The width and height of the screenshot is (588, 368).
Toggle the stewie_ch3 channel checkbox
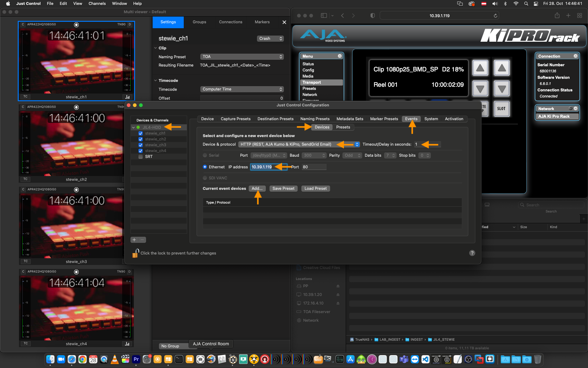[141, 145]
